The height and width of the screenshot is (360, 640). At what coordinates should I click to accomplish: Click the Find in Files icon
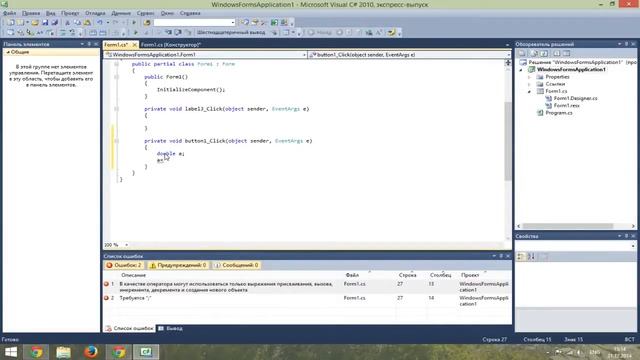tap(147, 22)
